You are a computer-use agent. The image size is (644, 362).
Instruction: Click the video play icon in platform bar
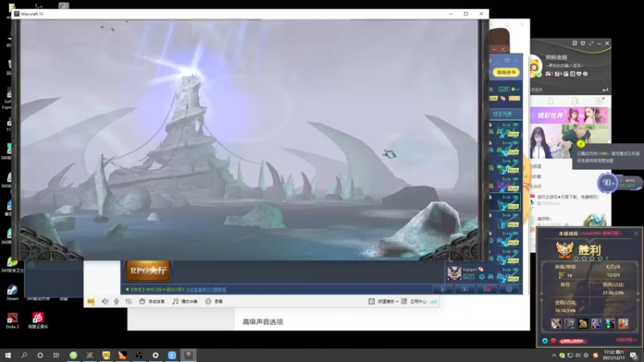464,289
